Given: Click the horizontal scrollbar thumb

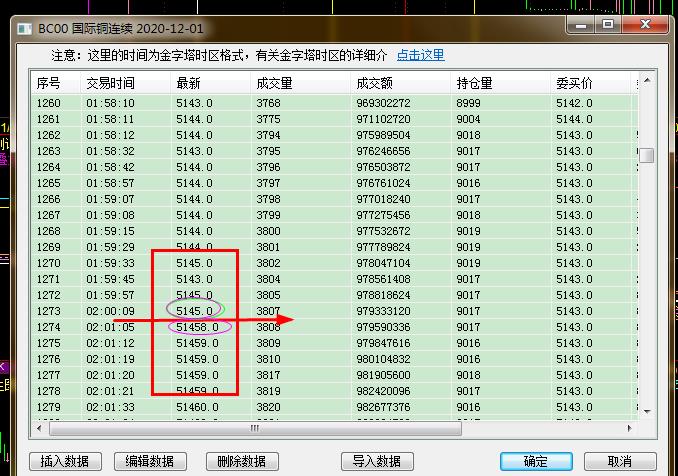Looking at the screenshot, I should tap(255, 428).
